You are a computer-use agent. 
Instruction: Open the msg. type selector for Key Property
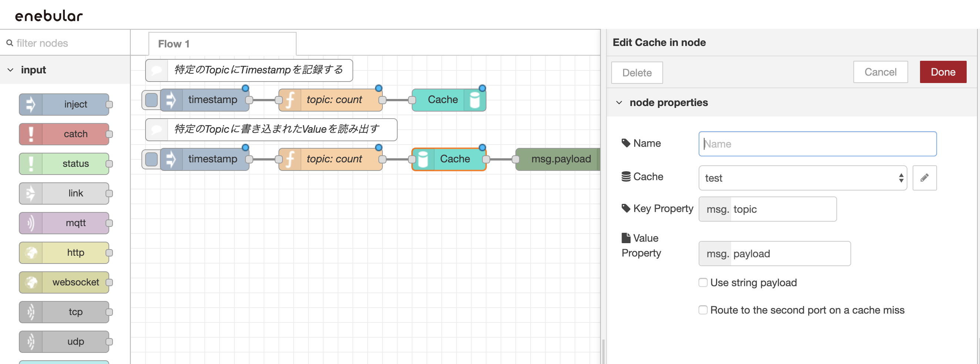tap(715, 209)
